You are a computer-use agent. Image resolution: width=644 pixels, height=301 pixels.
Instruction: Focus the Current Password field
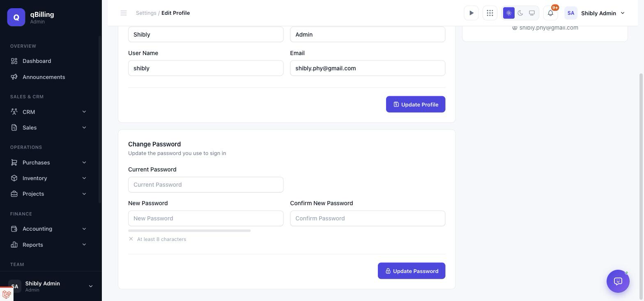click(206, 185)
